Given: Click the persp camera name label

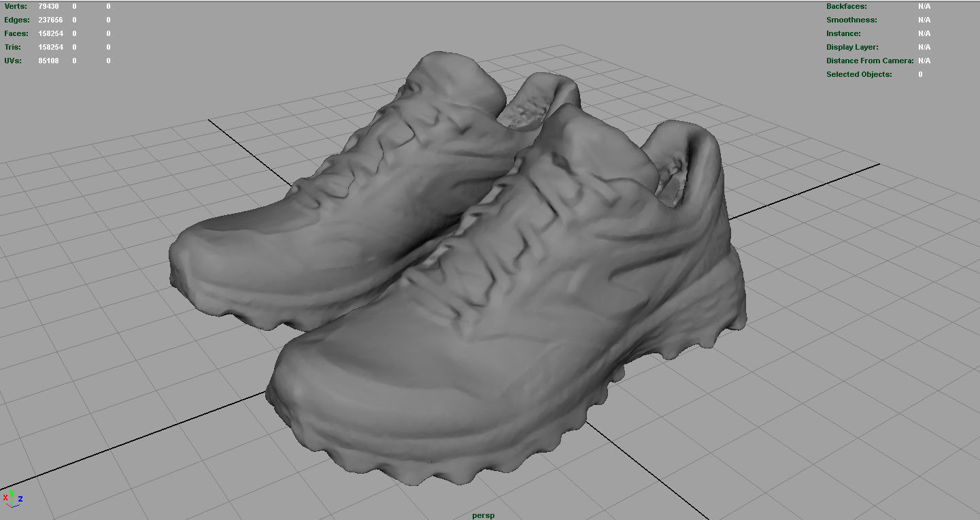Looking at the screenshot, I should 484,515.
